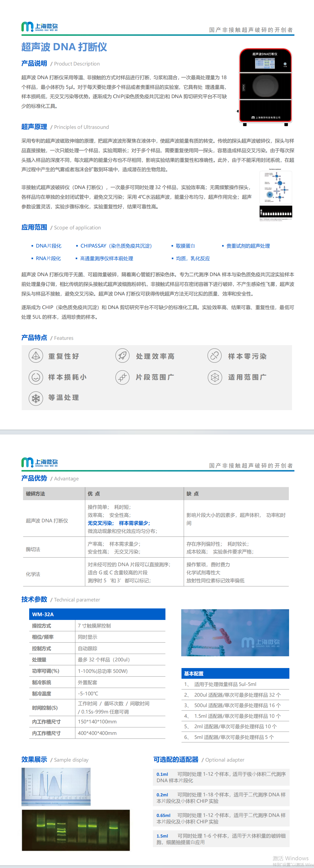Click the 1.5ml optional adapter entry

click(221, 839)
